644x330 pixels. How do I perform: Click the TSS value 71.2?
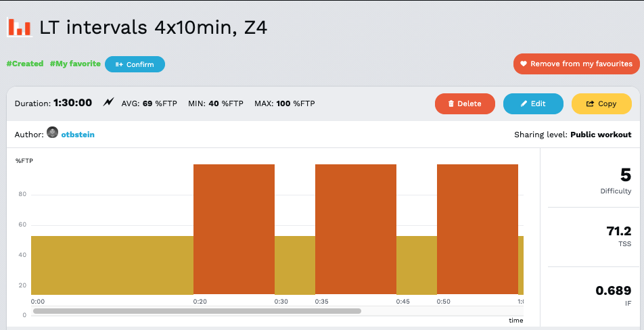pyautogui.click(x=618, y=232)
